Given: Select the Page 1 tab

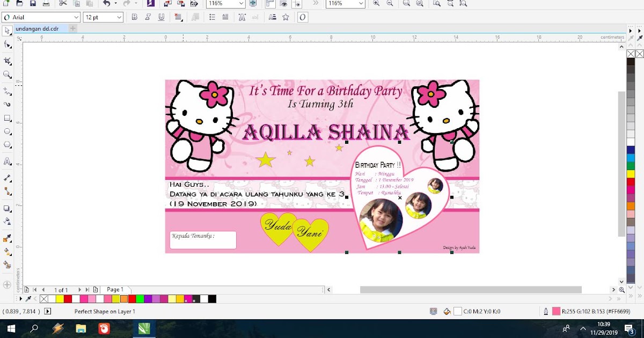Looking at the screenshot, I should pos(115,290).
